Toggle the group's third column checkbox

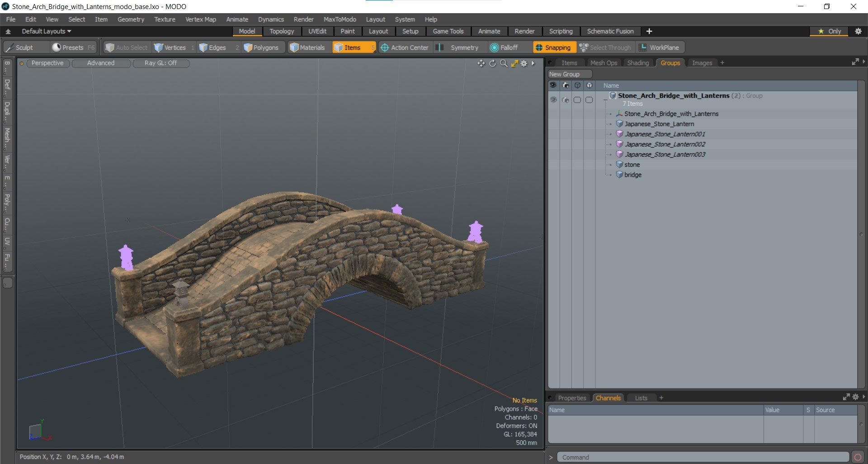577,99
